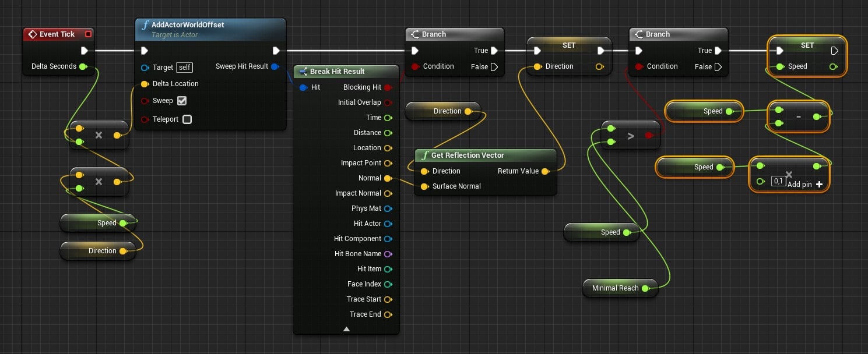Uncheck the Sweep checkbox

point(182,101)
